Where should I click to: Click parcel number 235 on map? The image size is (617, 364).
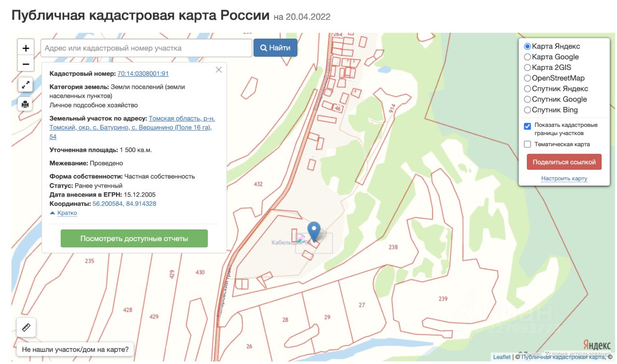tap(89, 261)
